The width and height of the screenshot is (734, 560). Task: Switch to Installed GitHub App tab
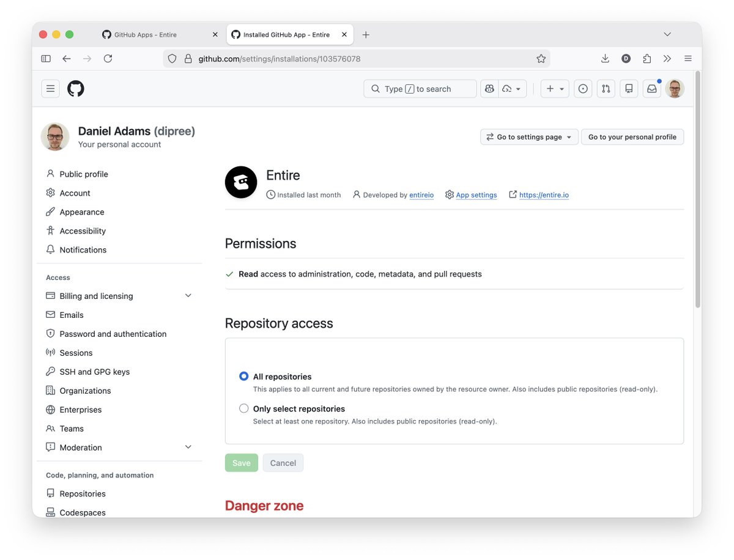tap(290, 35)
